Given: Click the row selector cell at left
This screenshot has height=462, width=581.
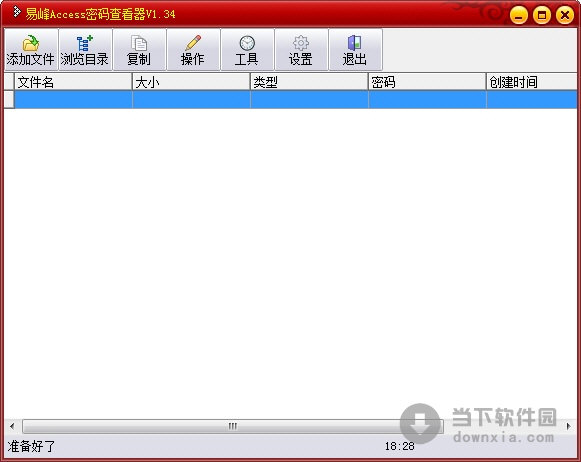Looking at the screenshot, I should 9,100.
